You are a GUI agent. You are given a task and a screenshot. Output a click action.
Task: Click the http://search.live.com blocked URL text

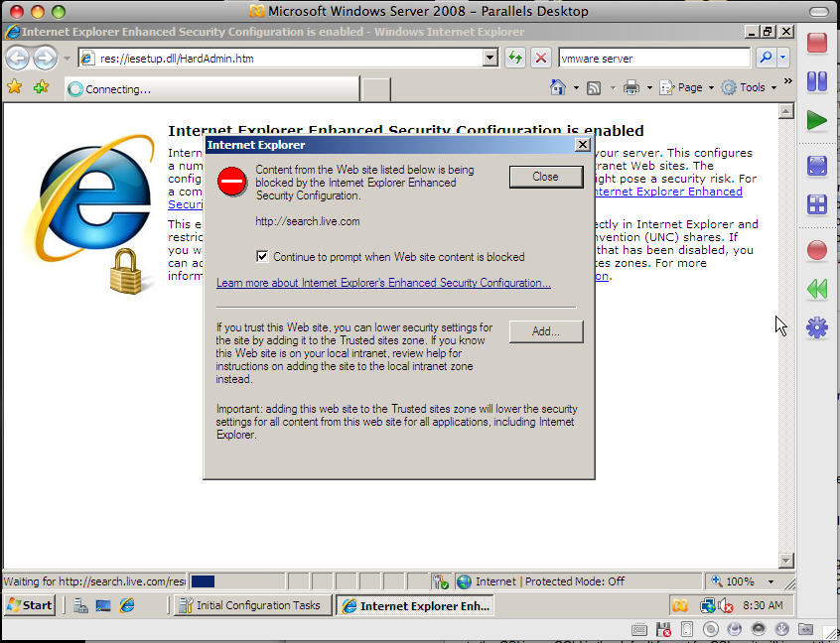308,221
